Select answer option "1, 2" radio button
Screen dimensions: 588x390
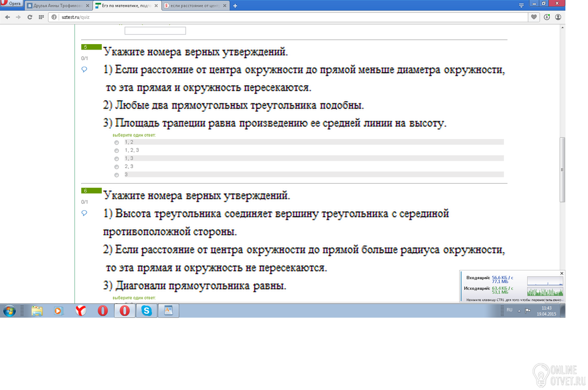coord(117,143)
